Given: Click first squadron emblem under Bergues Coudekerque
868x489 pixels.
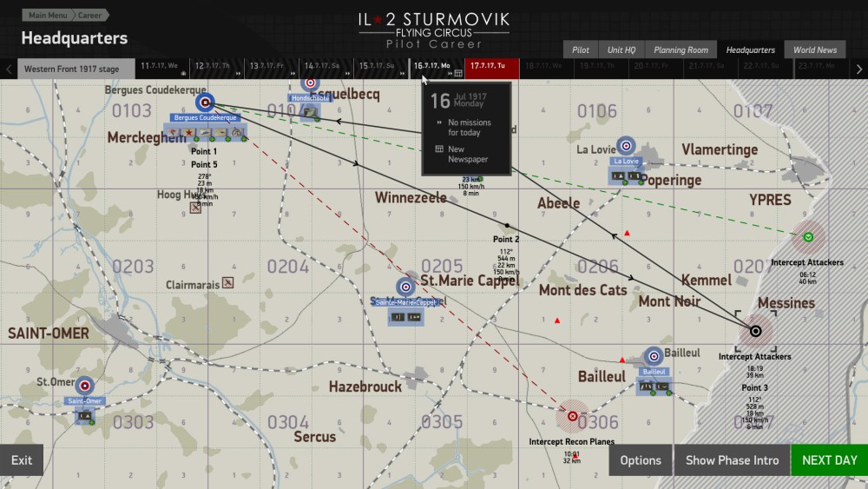Looking at the screenshot, I should 174,133.
